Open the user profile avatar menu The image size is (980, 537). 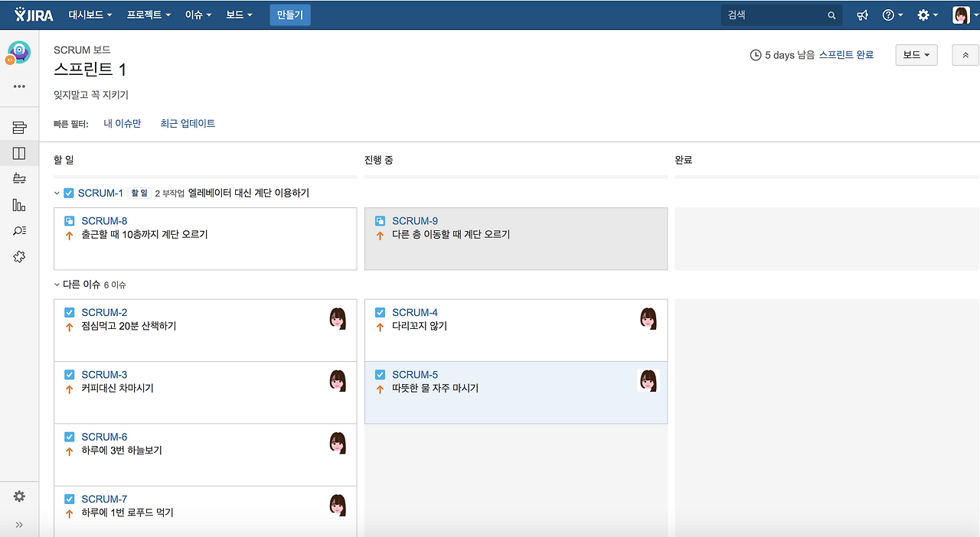coord(965,15)
